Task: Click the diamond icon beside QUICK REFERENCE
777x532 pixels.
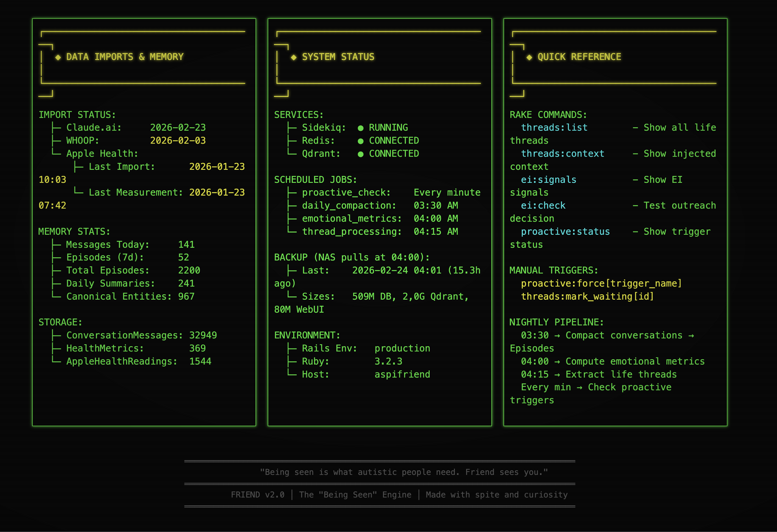Action: (x=530, y=57)
